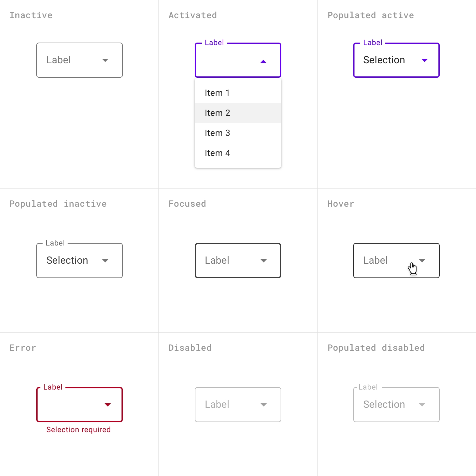
Task: Open the Focused Label dropdown field
Action: 229,261
